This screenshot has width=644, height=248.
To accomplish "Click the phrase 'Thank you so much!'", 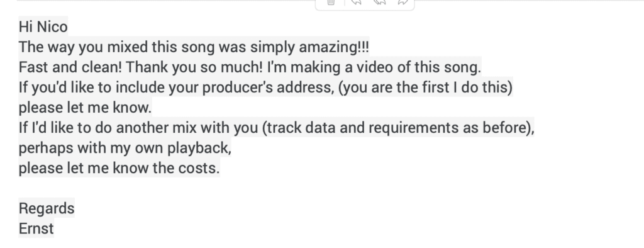I will 194,67.
